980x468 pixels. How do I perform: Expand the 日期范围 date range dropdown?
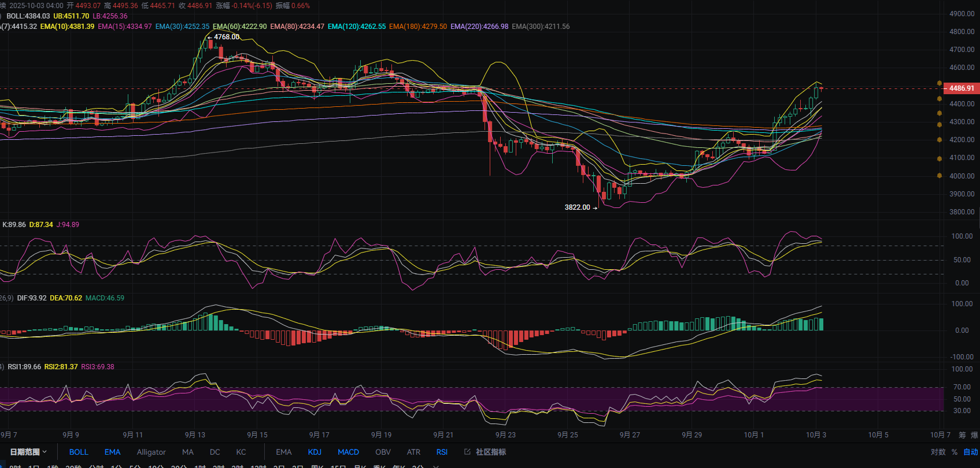(x=28, y=452)
